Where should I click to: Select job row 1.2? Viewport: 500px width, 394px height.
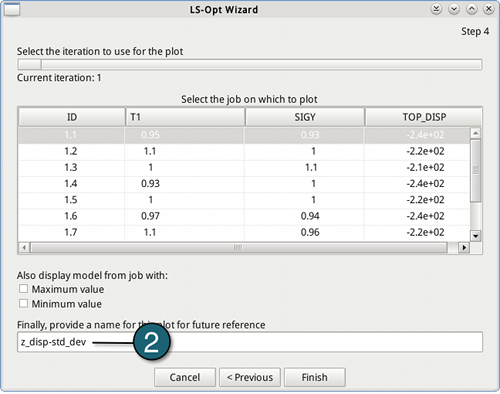tap(244, 151)
